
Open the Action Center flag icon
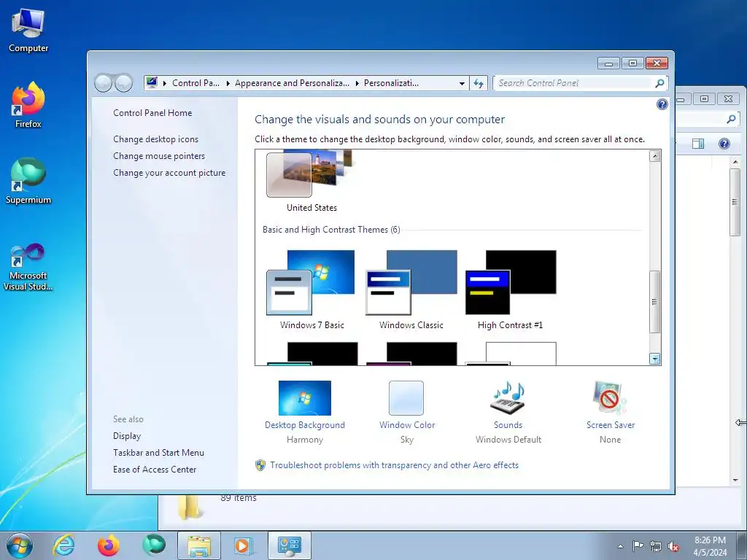[x=638, y=546]
